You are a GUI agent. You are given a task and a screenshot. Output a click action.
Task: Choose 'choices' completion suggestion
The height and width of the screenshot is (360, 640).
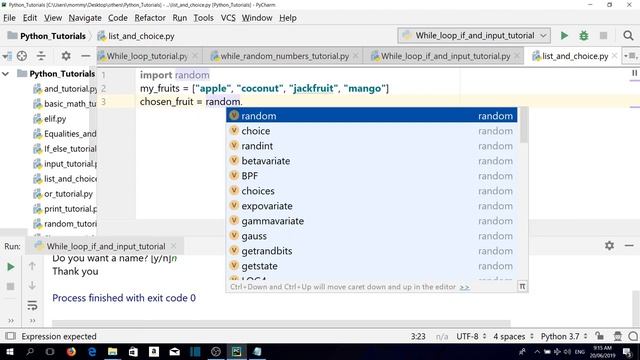371,191
